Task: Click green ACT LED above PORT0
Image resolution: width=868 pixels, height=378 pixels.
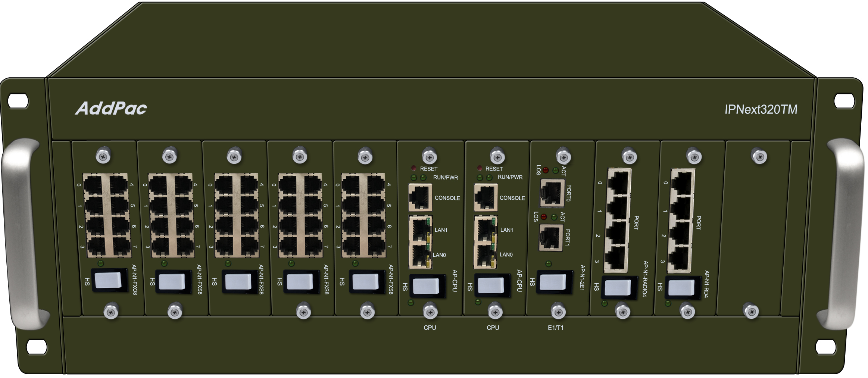Action: (x=556, y=171)
